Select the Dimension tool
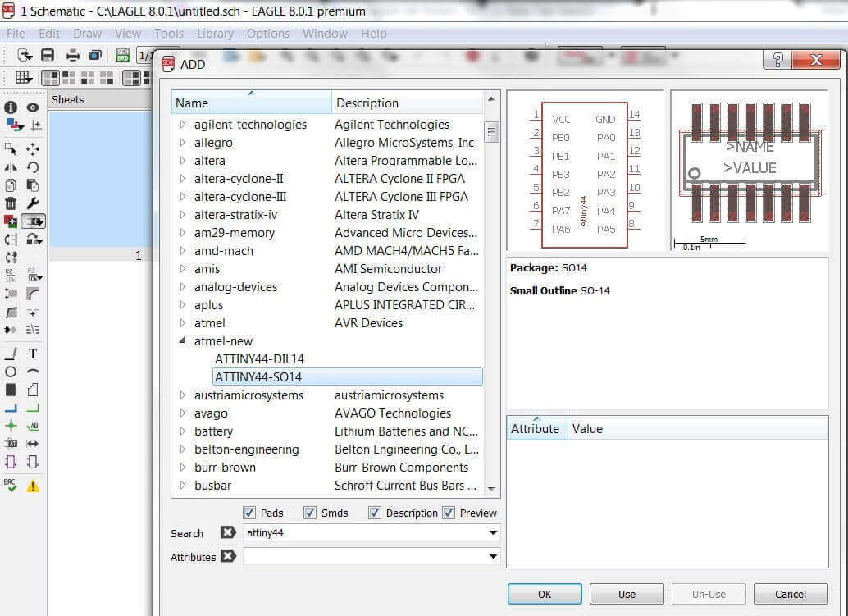The height and width of the screenshot is (616, 848). [x=33, y=444]
